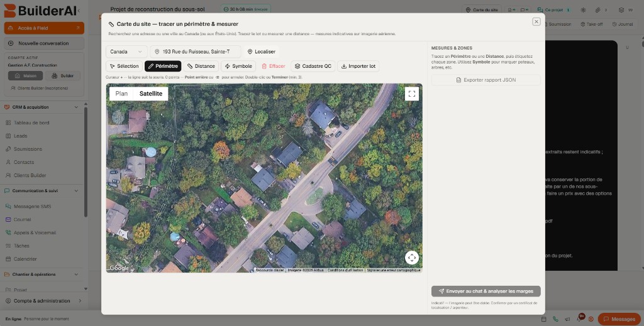Click the Effacer trash button
This screenshot has height=326, width=644.
[273, 66]
